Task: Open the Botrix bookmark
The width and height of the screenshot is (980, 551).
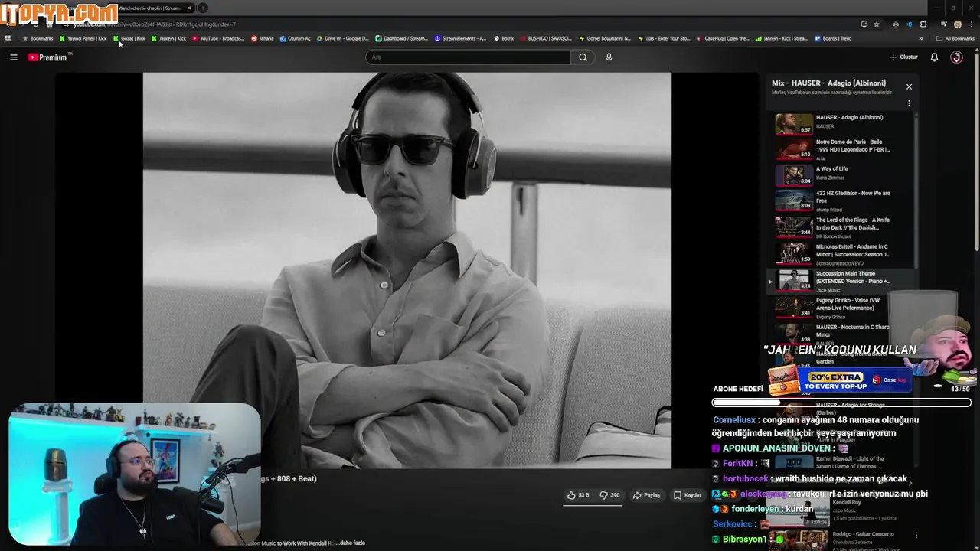Action: click(503, 38)
